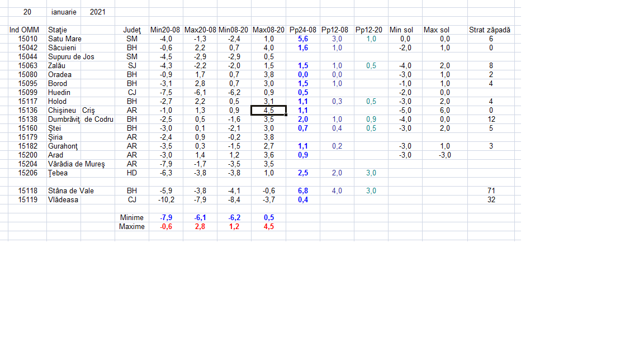
Task: Click the 'Vlădeasa' station cell
Action: [x=64, y=200]
